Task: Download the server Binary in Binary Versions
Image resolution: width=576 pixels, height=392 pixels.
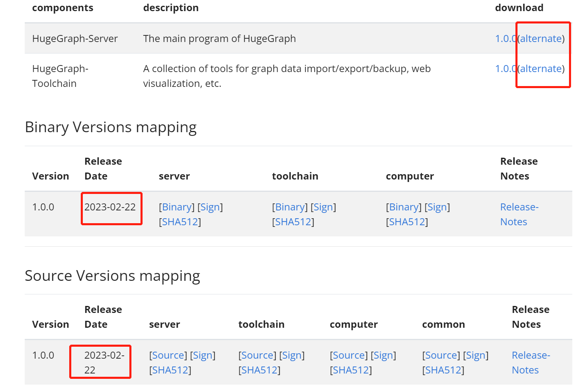Action: pyautogui.click(x=177, y=207)
